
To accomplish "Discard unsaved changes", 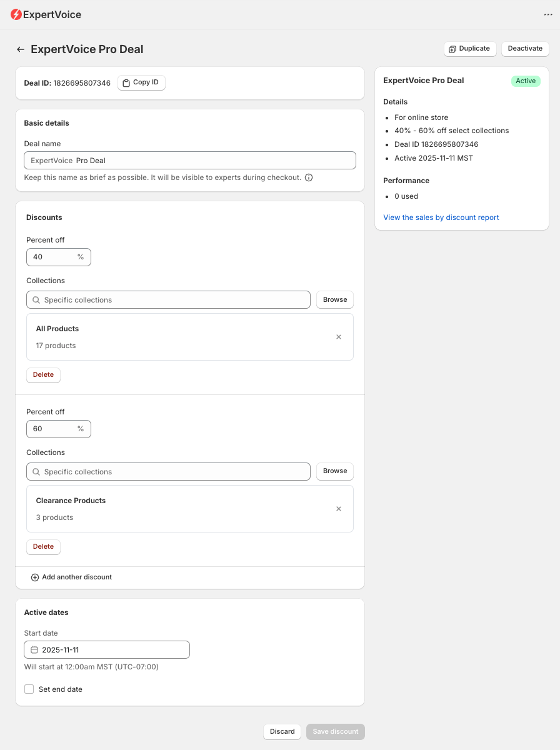I will pos(282,732).
